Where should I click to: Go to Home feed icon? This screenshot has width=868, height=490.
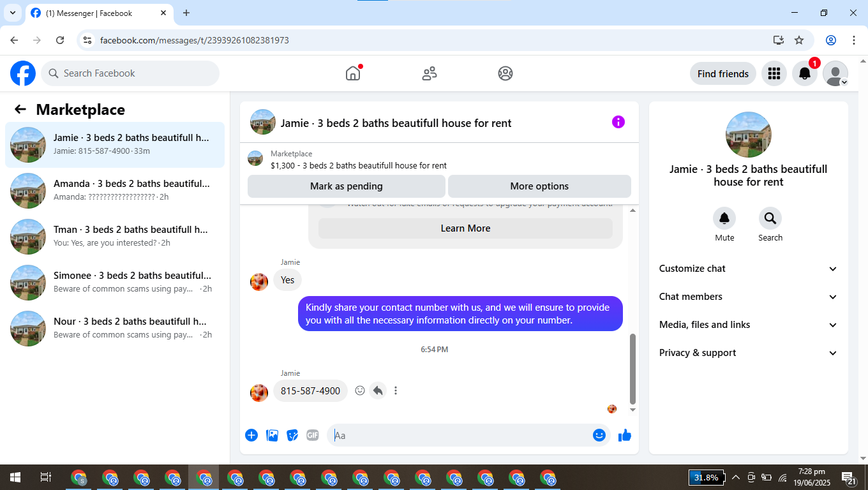[x=353, y=73]
